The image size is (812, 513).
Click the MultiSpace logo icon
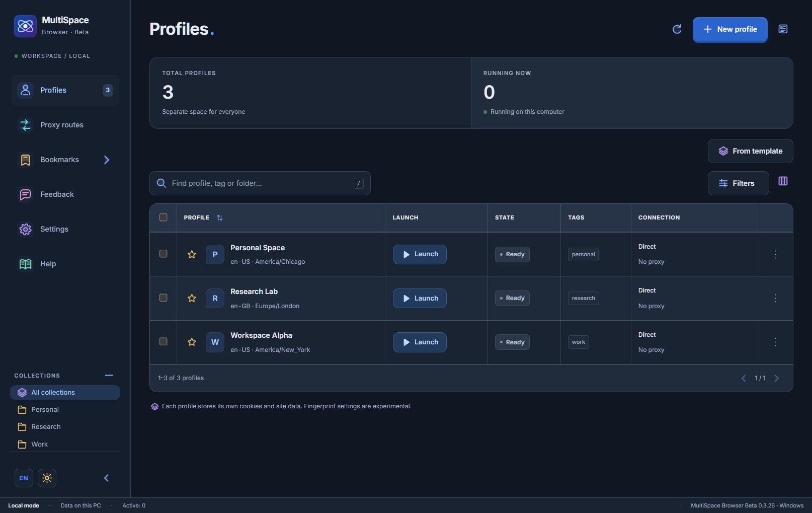(25, 26)
